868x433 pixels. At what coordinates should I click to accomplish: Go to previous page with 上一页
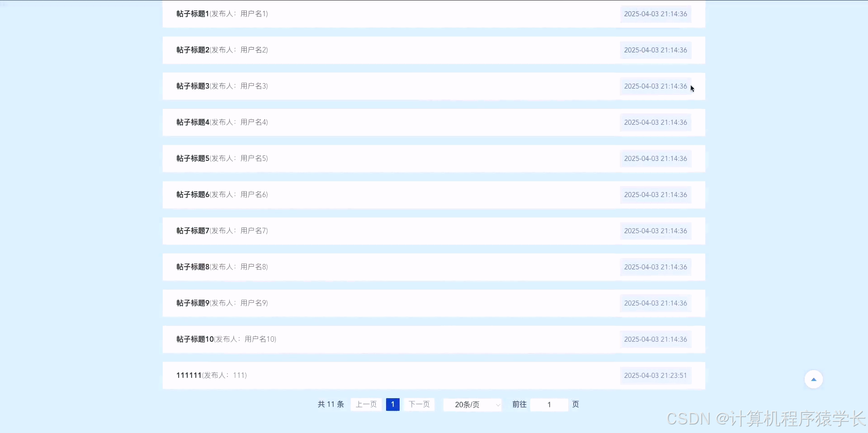pos(366,404)
